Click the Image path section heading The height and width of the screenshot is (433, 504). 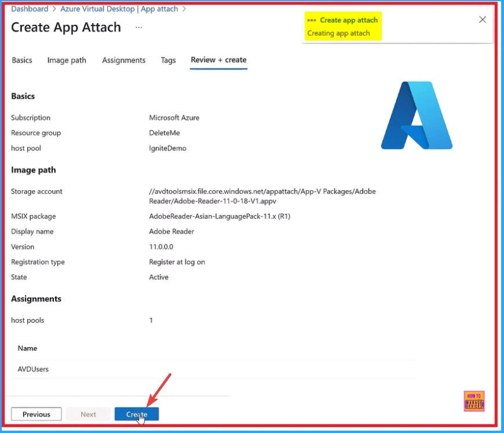point(33,170)
